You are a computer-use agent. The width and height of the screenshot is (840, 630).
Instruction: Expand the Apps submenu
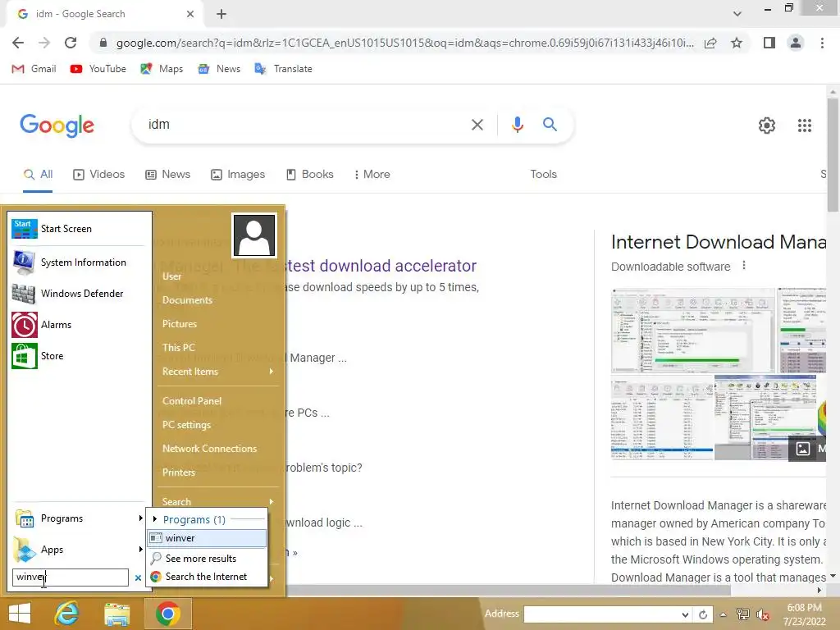click(78, 550)
